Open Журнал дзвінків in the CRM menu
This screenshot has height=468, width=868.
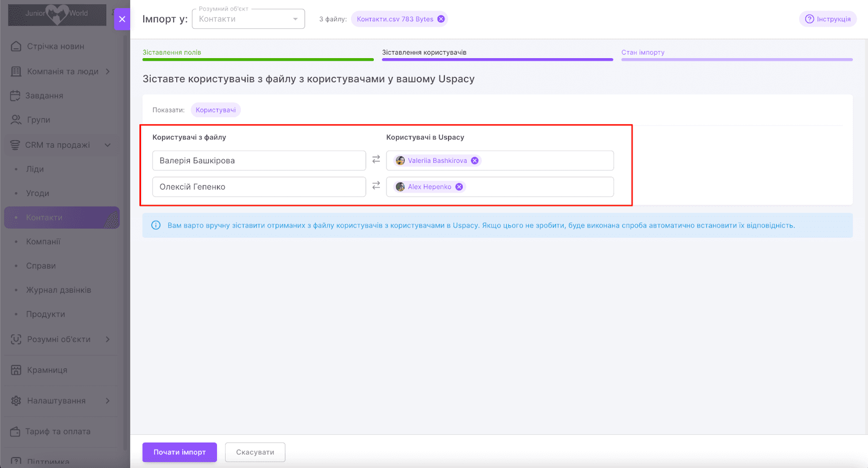pos(59,290)
